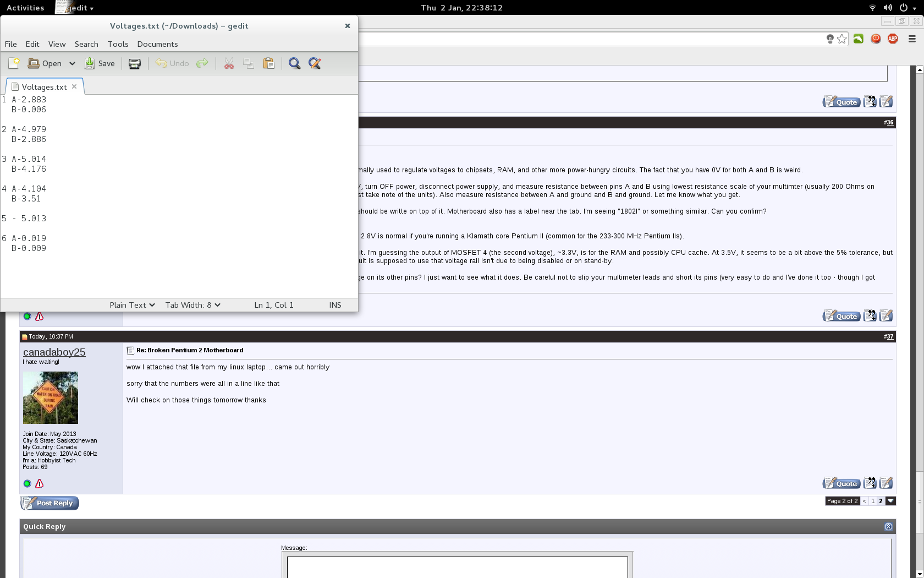Click the scroll-down arrow of the browser scrollbar
Screen dimensions: 924x578
pyautogui.click(x=919, y=574)
